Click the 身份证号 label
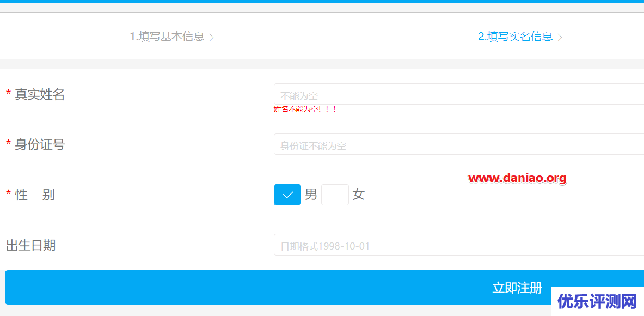The image size is (644, 316). (40, 144)
